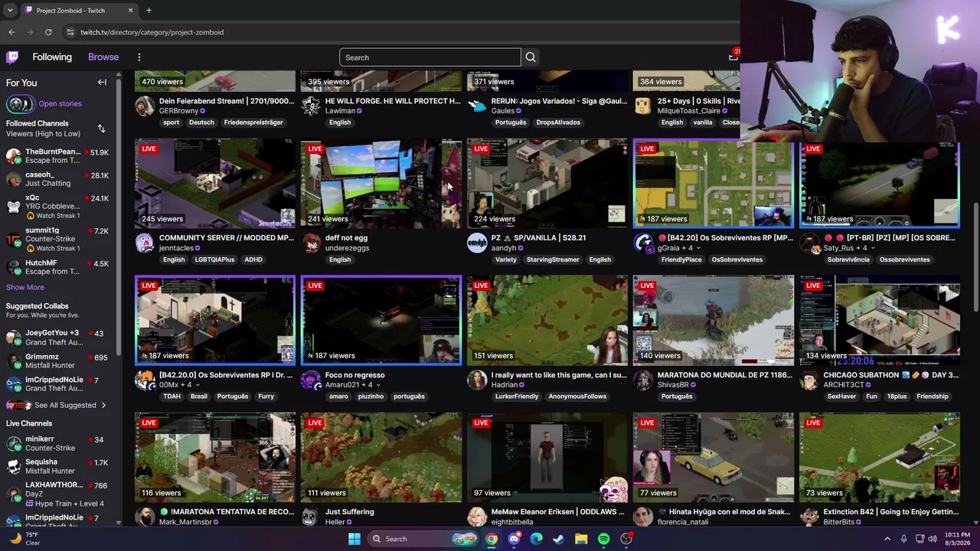
Task: Close the Project Zomboid Twitch tab
Action: 130,11
